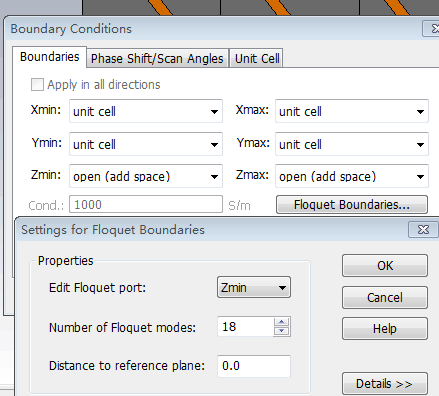
Task: Click the Floquet Boundaries... button
Action: [x=352, y=205]
